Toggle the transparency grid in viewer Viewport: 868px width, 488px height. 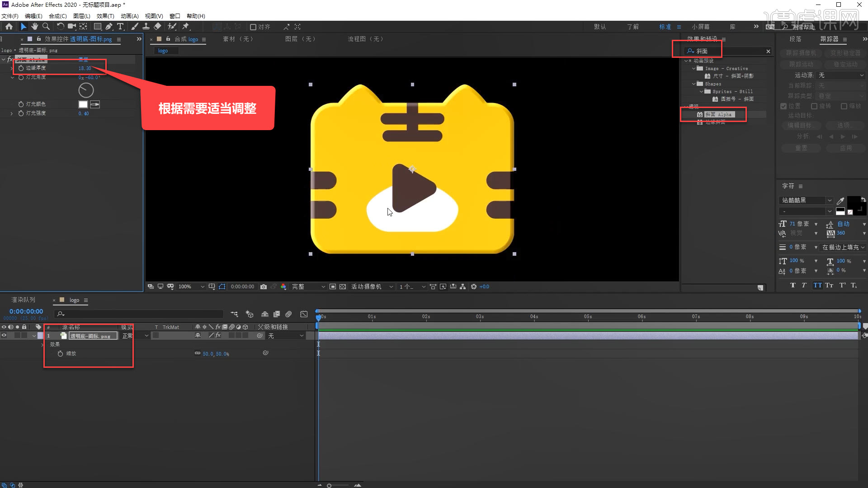tap(343, 287)
